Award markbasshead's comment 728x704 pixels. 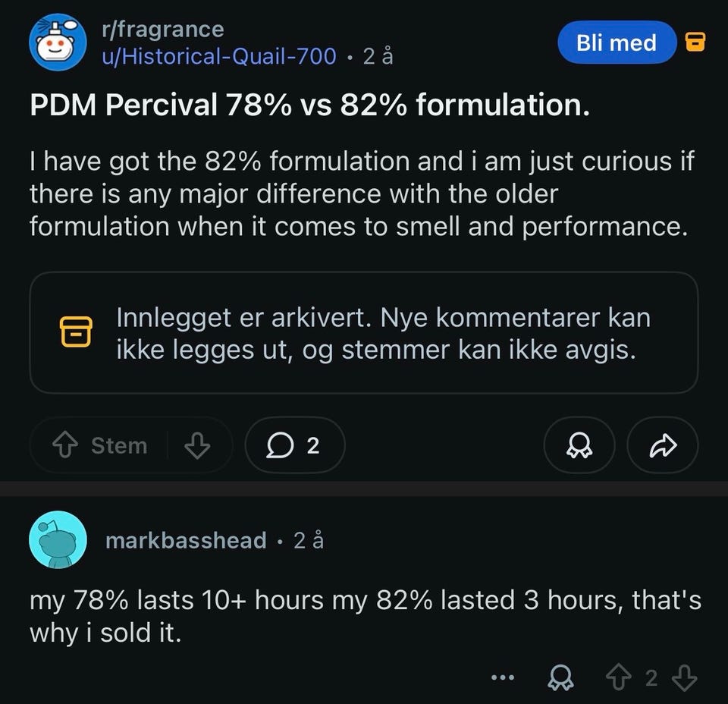click(x=560, y=678)
